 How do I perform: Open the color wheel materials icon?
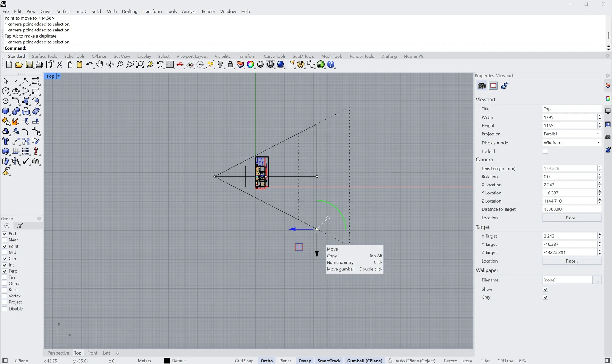250,64
